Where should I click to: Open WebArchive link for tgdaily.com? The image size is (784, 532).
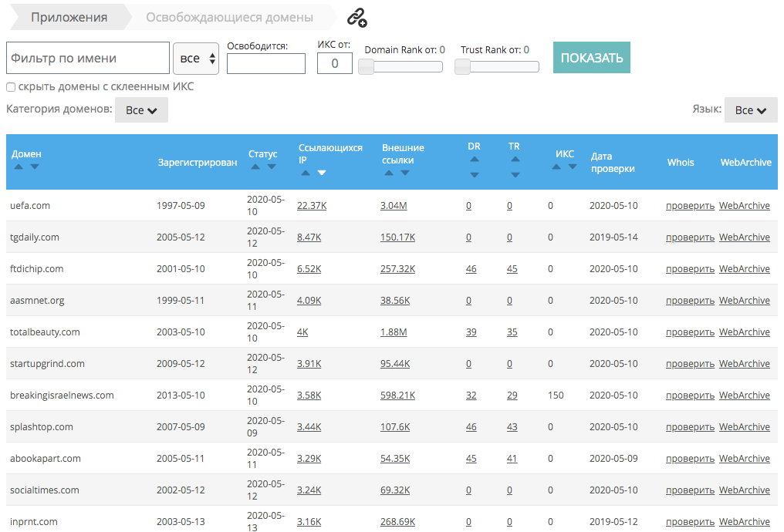click(x=744, y=237)
